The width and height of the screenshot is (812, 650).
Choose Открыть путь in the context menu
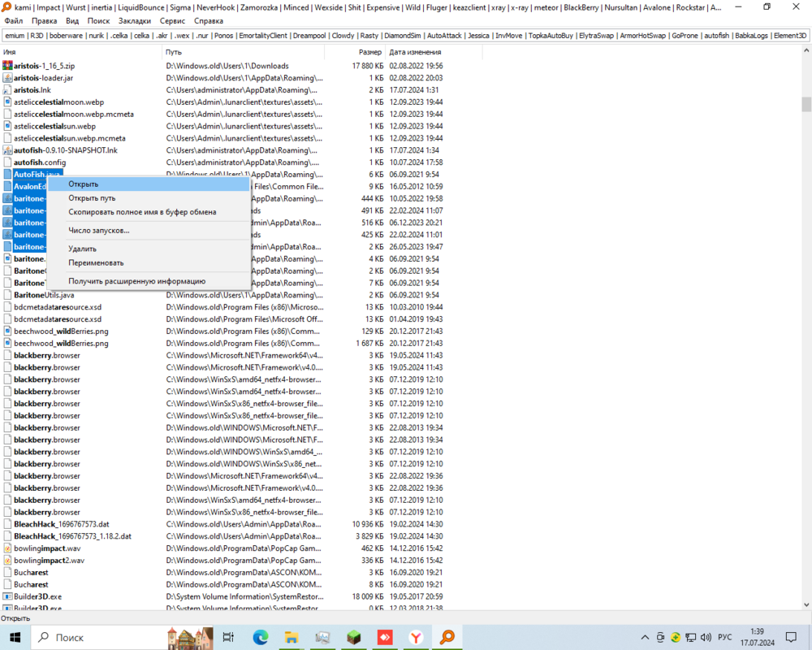(149, 198)
